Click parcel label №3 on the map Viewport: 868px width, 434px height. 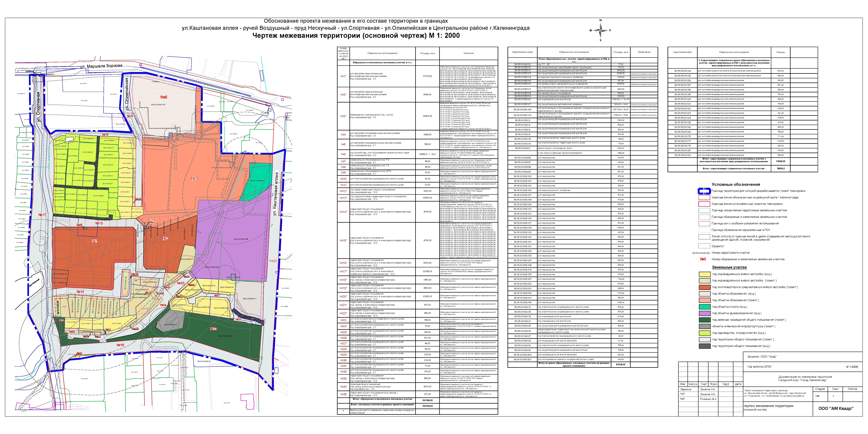click(195, 179)
